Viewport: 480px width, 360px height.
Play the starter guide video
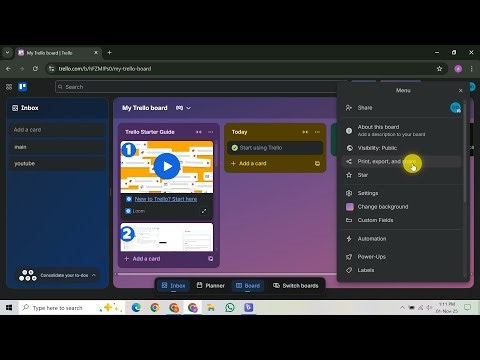(x=167, y=166)
